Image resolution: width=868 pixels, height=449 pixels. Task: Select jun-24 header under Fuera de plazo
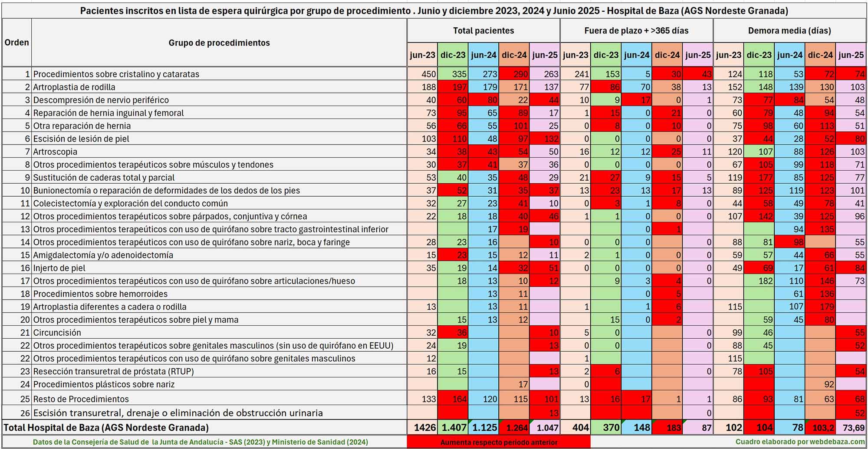pyautogui.click(x=636, y=55)
